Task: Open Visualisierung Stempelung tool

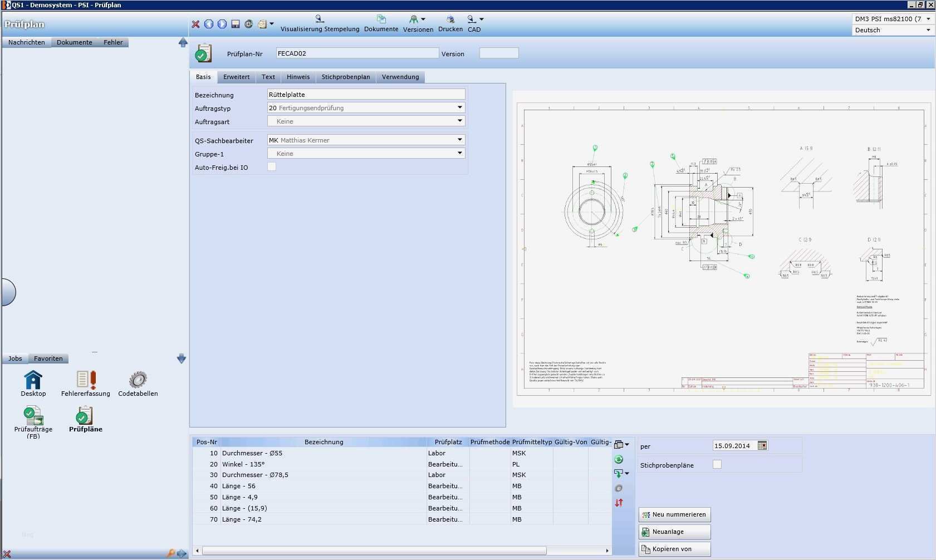Action: (320, 24)
